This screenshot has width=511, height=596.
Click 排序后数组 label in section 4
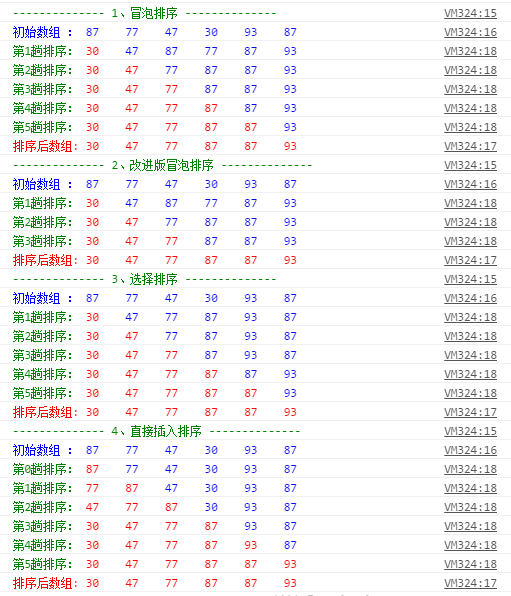coord(45,583)
